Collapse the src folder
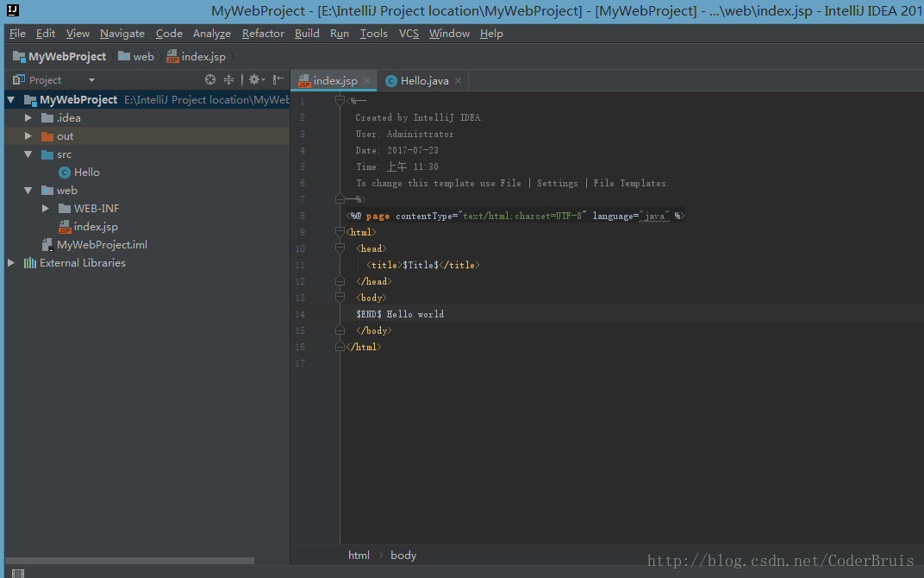924x578 pixels. point(28,154)
